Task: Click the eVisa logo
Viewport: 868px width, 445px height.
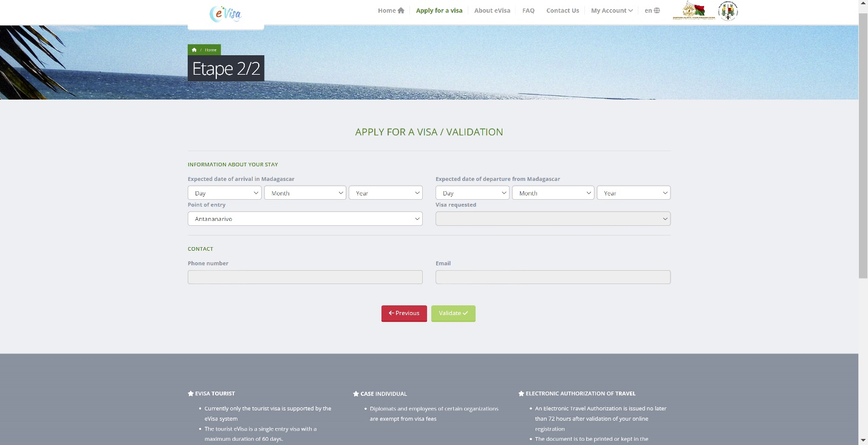Action: coord(225,13)
